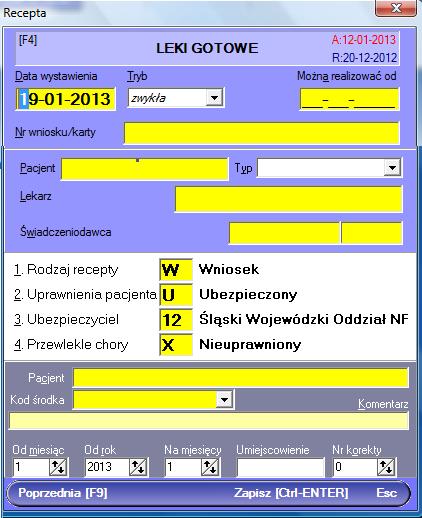Click the A:12-01-2013 date text
422x518 pixels.
click(x=364, y=40)
